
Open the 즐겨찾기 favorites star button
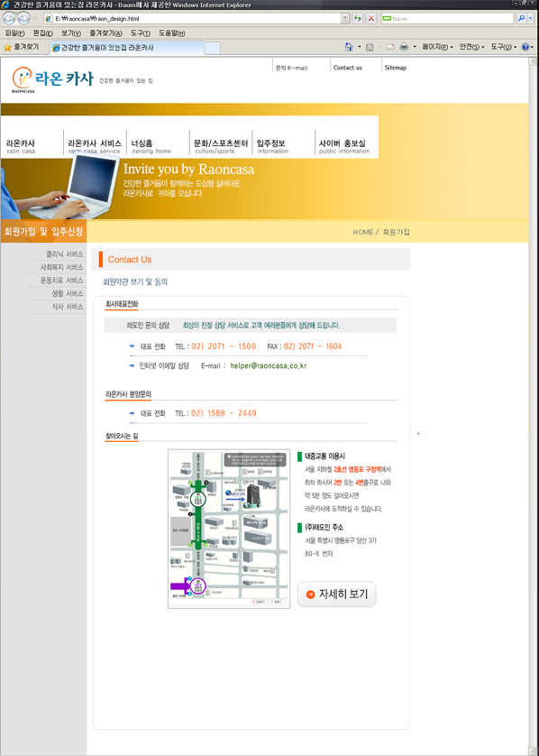[21, 47]
